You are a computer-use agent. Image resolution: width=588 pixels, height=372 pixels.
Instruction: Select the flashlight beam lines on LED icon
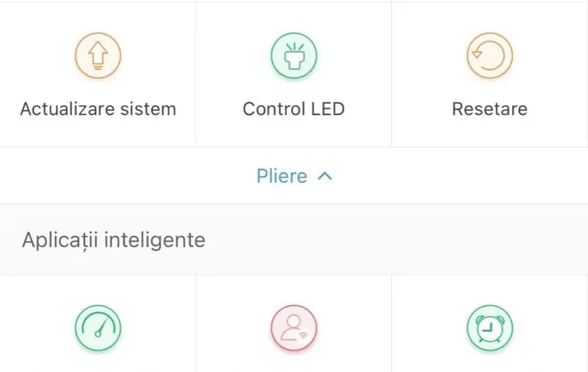tap(294, 47)
